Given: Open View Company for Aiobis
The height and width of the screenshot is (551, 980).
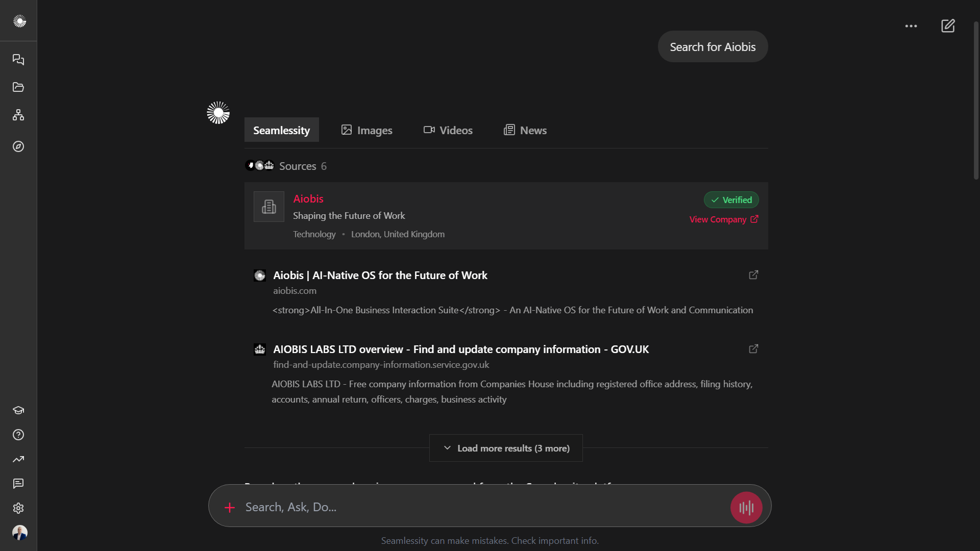Looking at the screenshot, I should pyautogui.click(x=723, y=219).
